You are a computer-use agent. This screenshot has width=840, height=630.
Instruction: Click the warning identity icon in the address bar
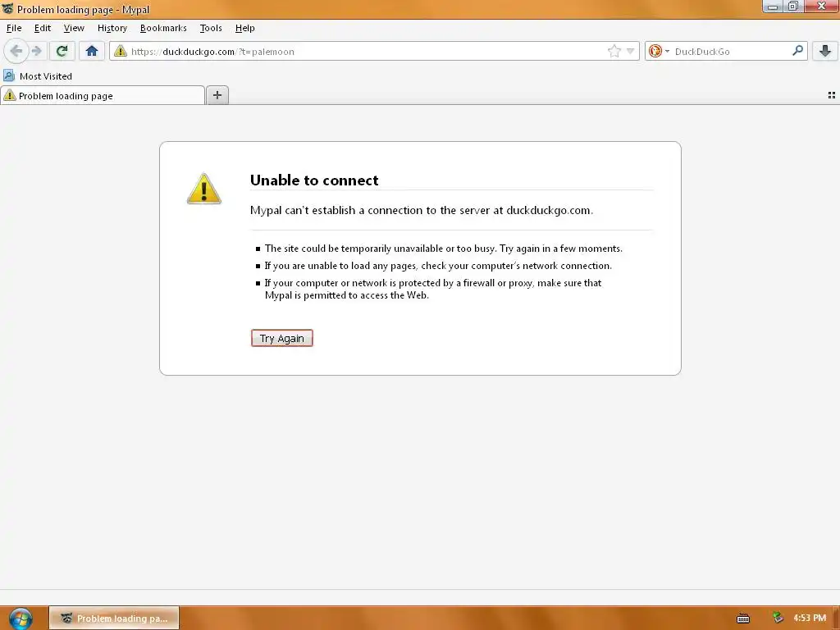click(120, 52)
